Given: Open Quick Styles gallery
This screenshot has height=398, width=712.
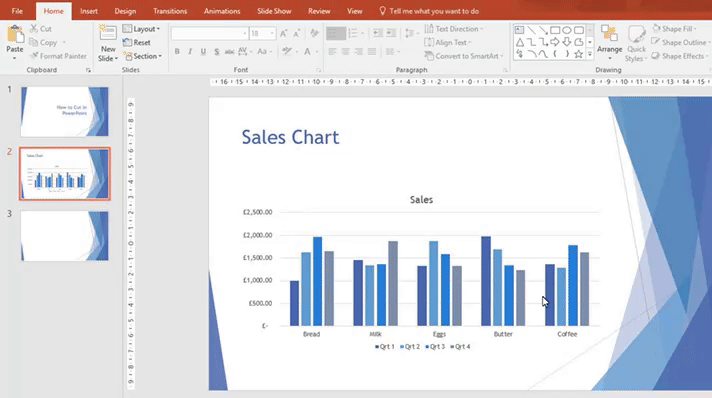Looking at the screenshot, I should 636,44.
